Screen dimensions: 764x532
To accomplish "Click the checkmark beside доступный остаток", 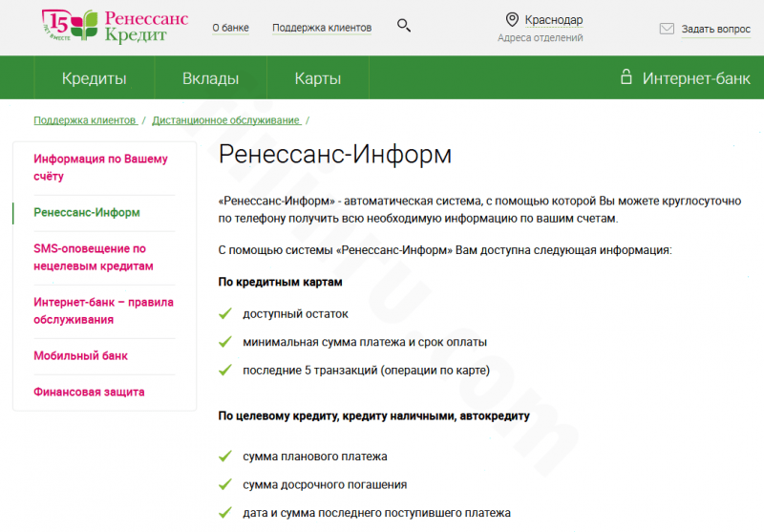I will tap(225, 313).
